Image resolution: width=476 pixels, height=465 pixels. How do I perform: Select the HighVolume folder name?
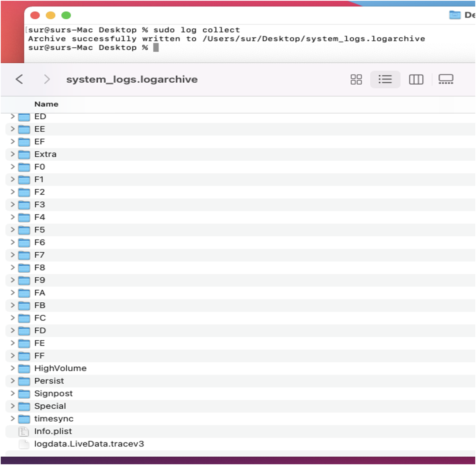[x=61, y=368]
